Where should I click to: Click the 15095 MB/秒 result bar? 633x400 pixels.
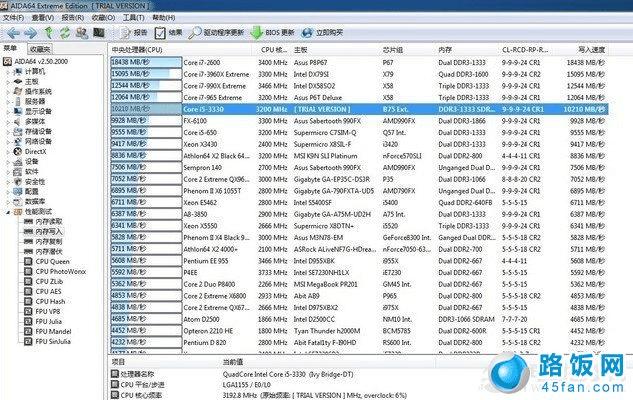(x=146, y=74)
